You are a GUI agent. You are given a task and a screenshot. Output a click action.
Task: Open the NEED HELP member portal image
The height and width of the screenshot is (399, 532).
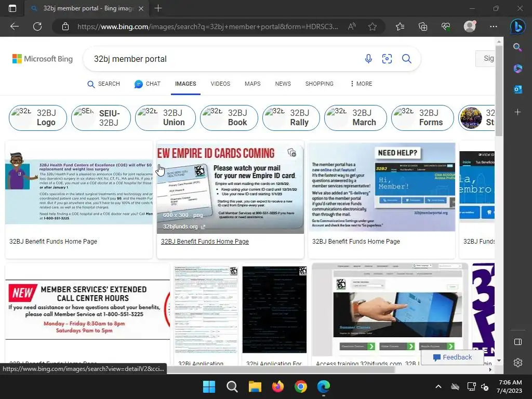pyautogui.click(x=382, y=187)
